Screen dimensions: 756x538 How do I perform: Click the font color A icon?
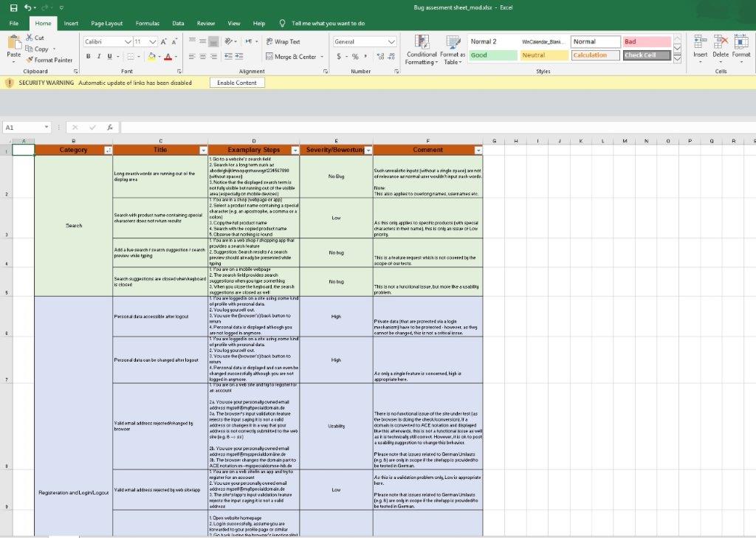coord(168,57)
